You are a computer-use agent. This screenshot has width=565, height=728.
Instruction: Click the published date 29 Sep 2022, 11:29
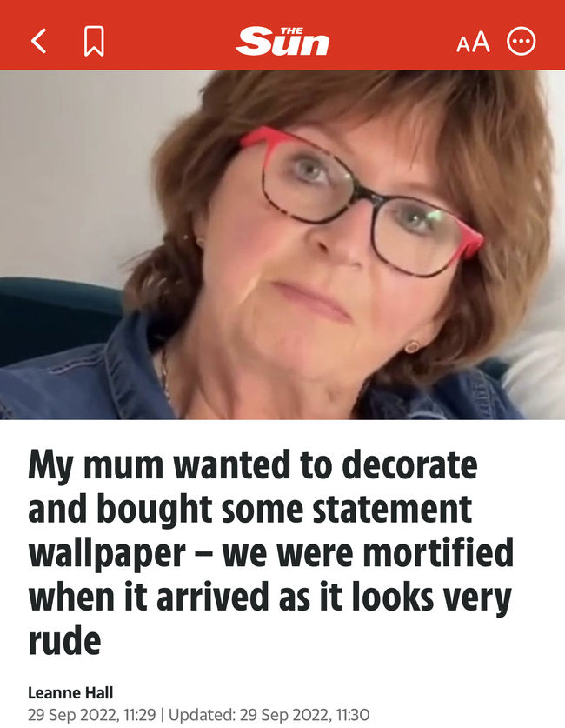click(92, 715)
